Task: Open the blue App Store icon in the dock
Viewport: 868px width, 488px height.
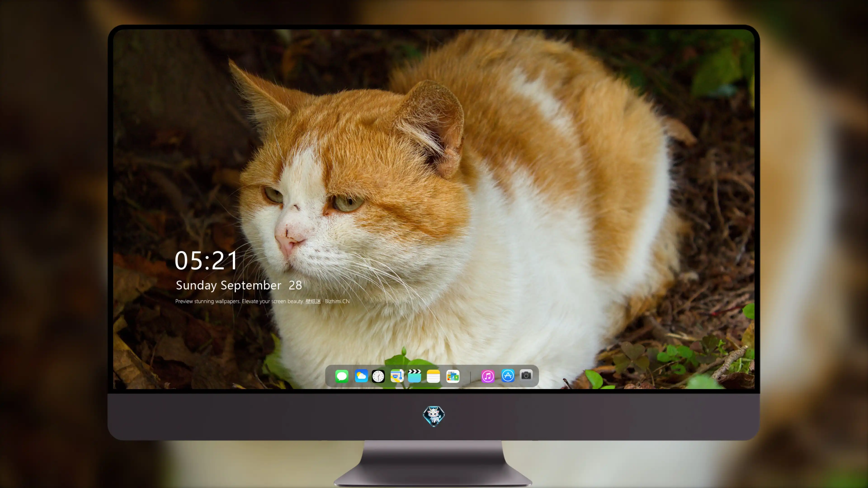Action: click(508, 375)
